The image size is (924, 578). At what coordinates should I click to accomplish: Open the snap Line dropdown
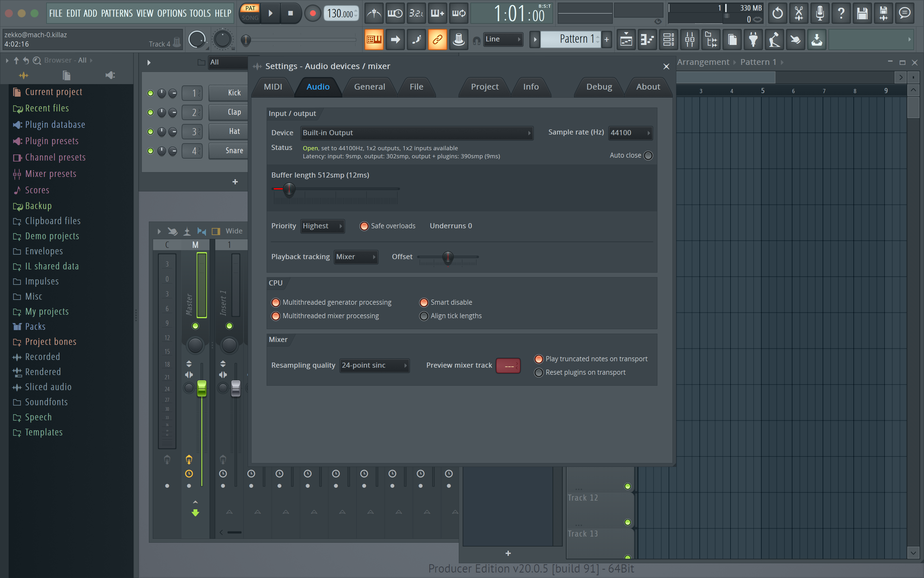tap(503, 39)
